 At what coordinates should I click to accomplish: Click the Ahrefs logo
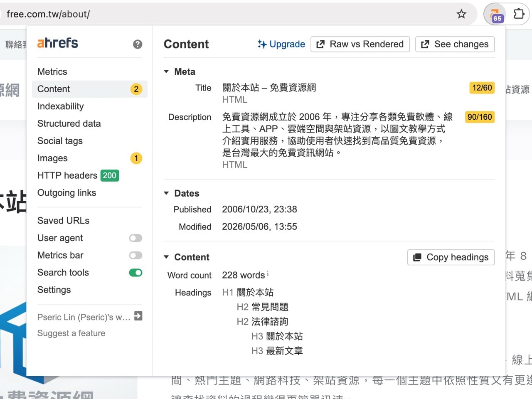57,43
